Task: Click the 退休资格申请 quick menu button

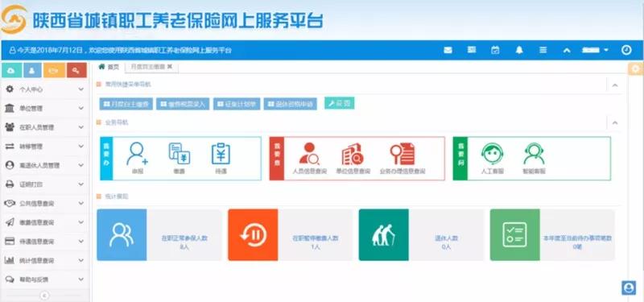Action: coord(291,104)
